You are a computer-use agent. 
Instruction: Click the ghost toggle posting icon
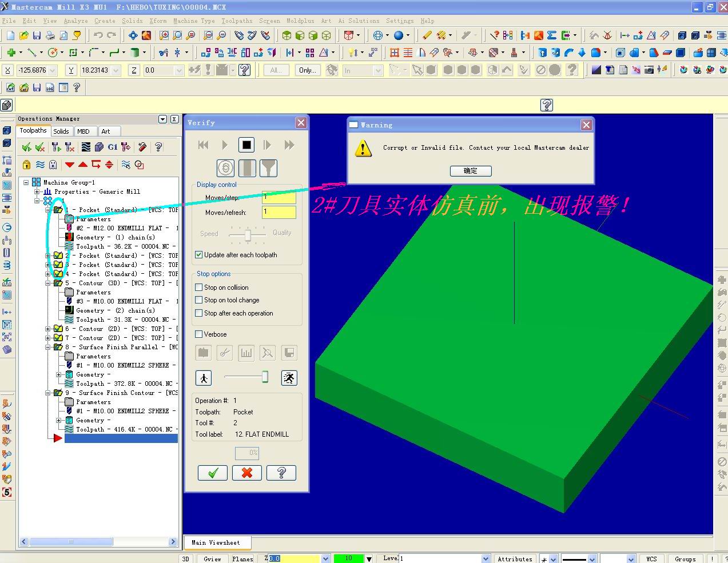coord(53,165)
